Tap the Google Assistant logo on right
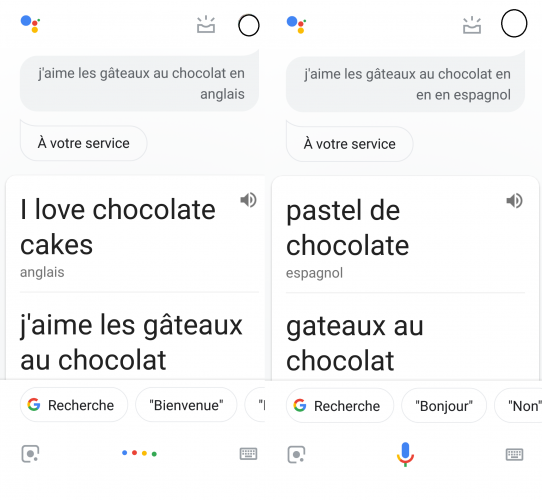This screenshot has height=500, width=542. (297, 25)
